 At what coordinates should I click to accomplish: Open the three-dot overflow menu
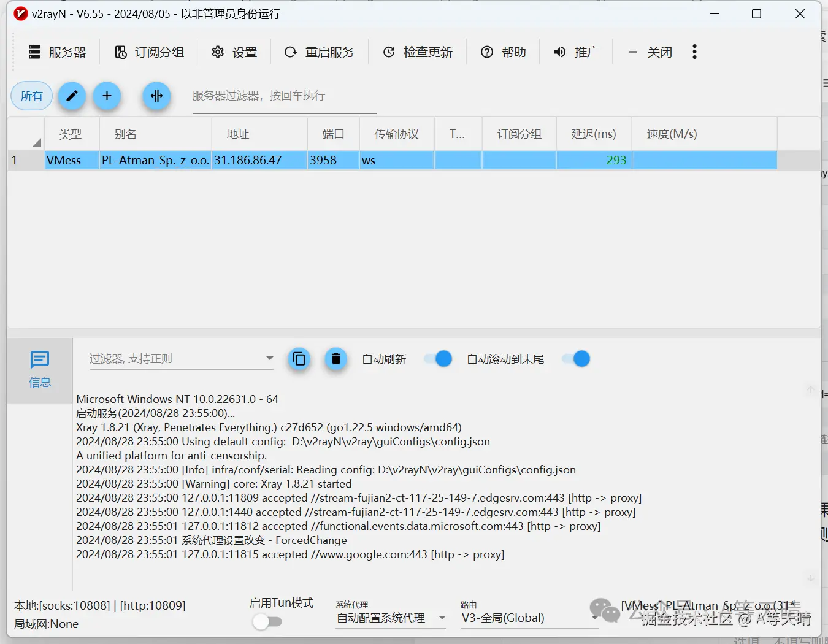point(694,52)
